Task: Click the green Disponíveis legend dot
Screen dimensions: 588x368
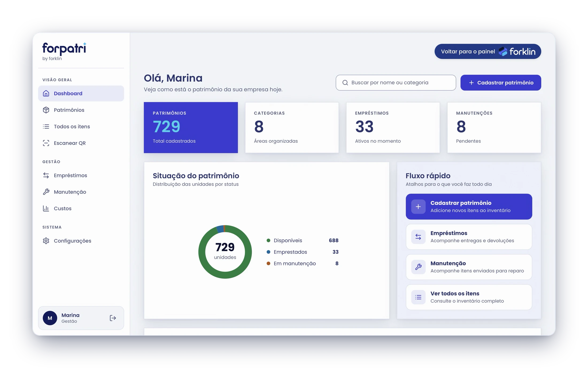Action: [x=268, y=240]
